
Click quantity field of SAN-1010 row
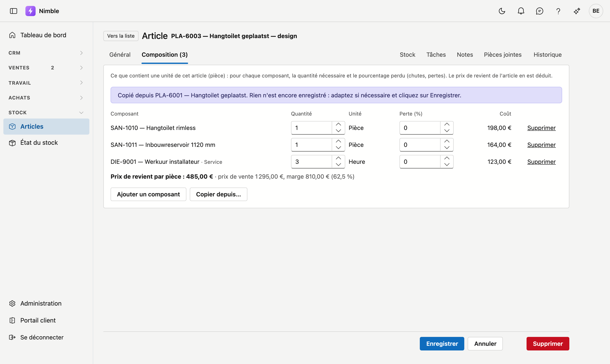point(312,128)
